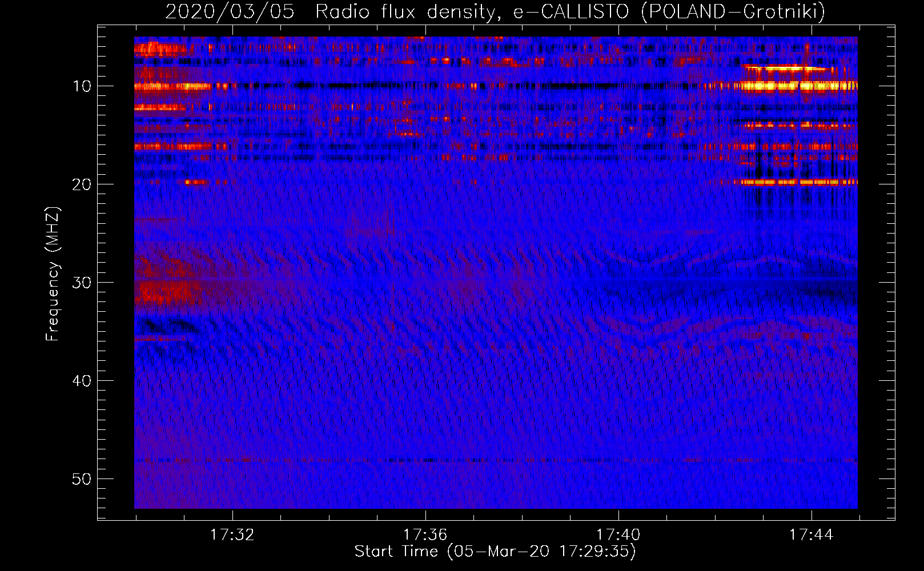
Task: Click the date '2020/03/05' in the title
Action: click(x=230, y=11)
